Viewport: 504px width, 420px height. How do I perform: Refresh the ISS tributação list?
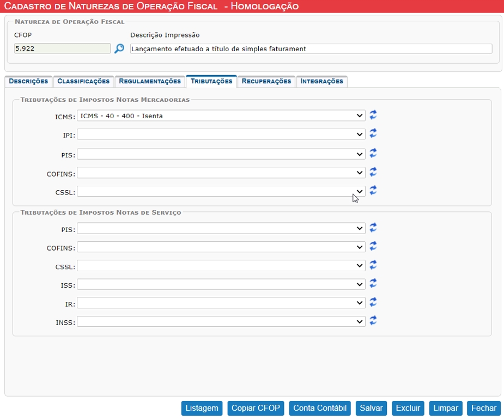(373, 283)
